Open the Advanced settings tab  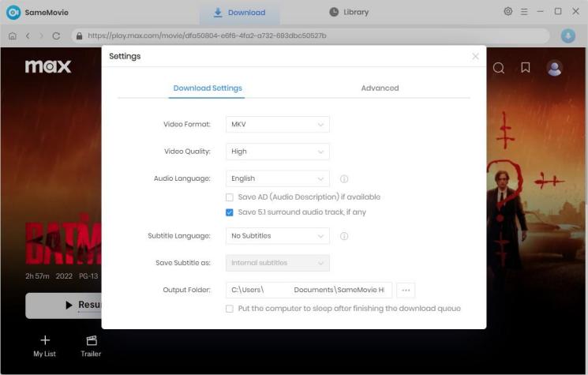[x=380, y=88]
